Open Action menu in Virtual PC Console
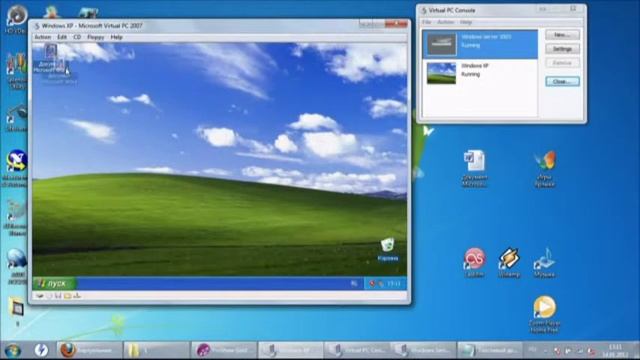Viewport: 640px width, 360px height. tap(445, 22)
